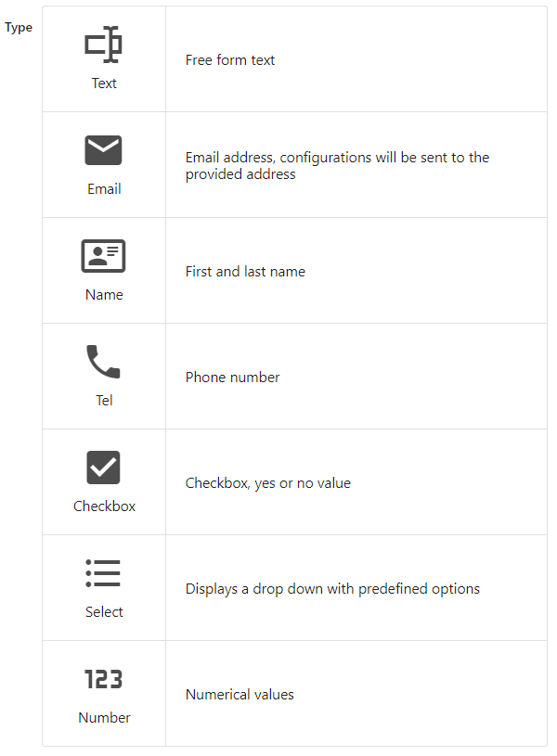Select 'Checkbox, yes or no value' row
557x756 pixels.
click(267, 483)
